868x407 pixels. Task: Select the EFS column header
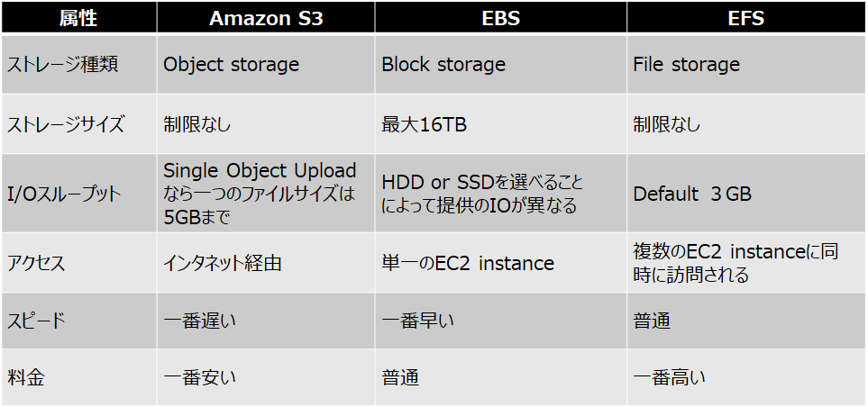coord(746,18)
